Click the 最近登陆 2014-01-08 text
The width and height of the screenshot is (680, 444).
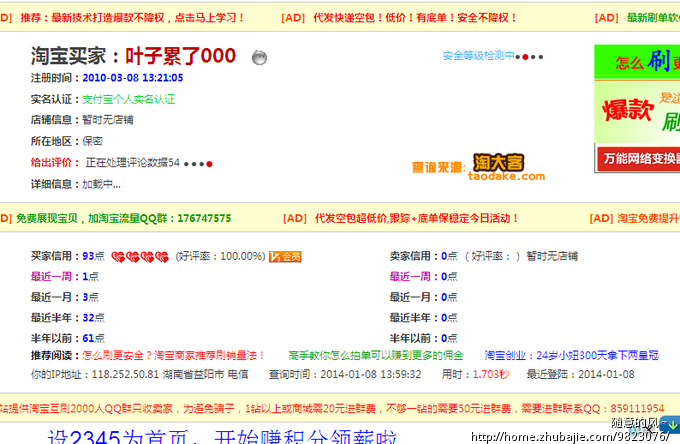click(x=580, y=374)
